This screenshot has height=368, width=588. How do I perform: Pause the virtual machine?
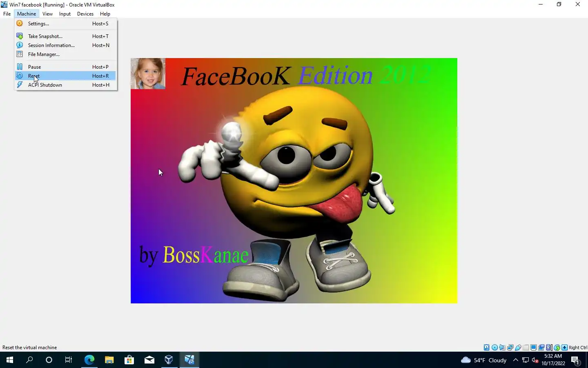click(65, 67)
